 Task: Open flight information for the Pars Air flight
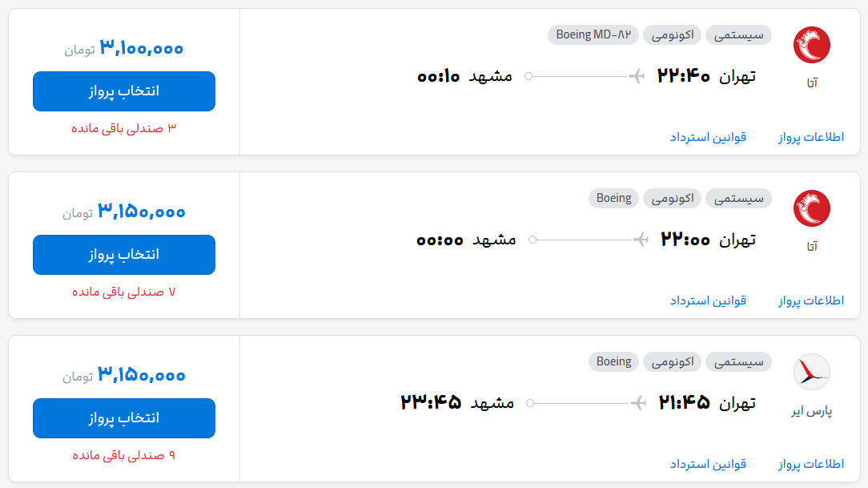[x=811, y=464]
